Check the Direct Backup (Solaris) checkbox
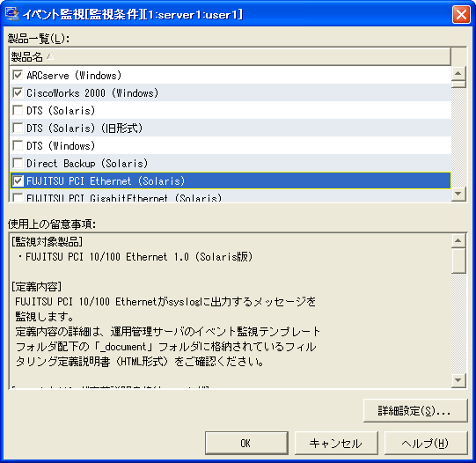Viewport: 476px width, 463px height. click(18, 163)
